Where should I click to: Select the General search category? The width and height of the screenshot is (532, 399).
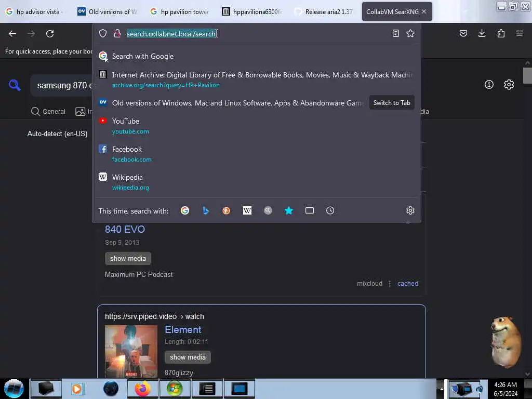point(48,111)
